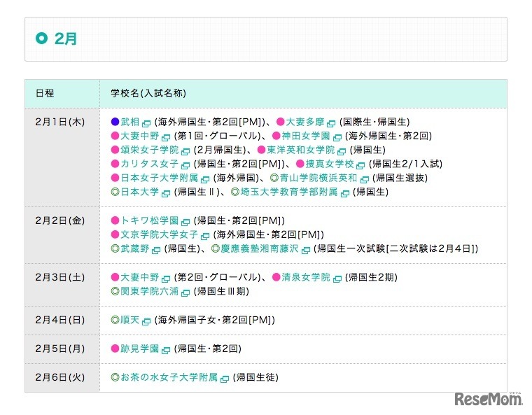Click external-link icon beside 関東学院六浦

[x=185, y=293]
